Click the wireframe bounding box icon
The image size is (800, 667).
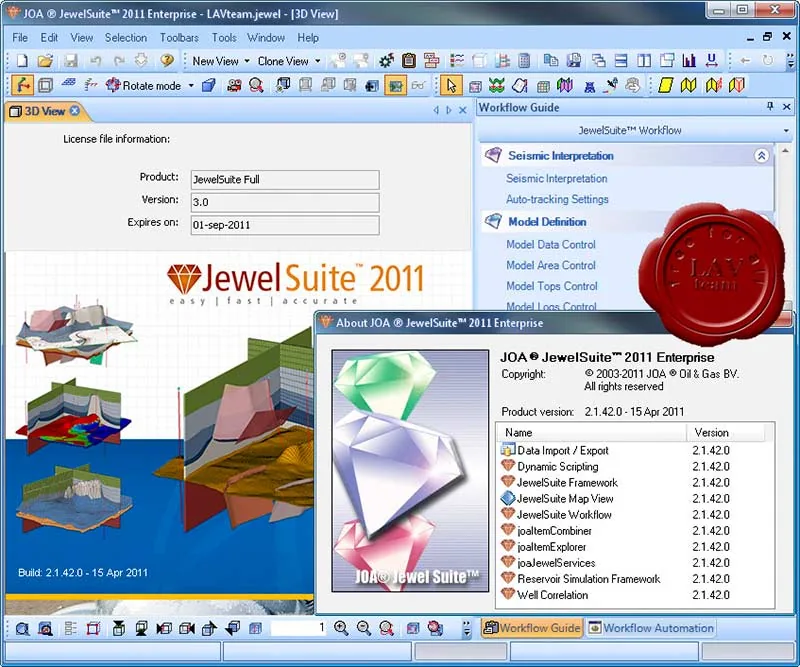tap(45, 85)
